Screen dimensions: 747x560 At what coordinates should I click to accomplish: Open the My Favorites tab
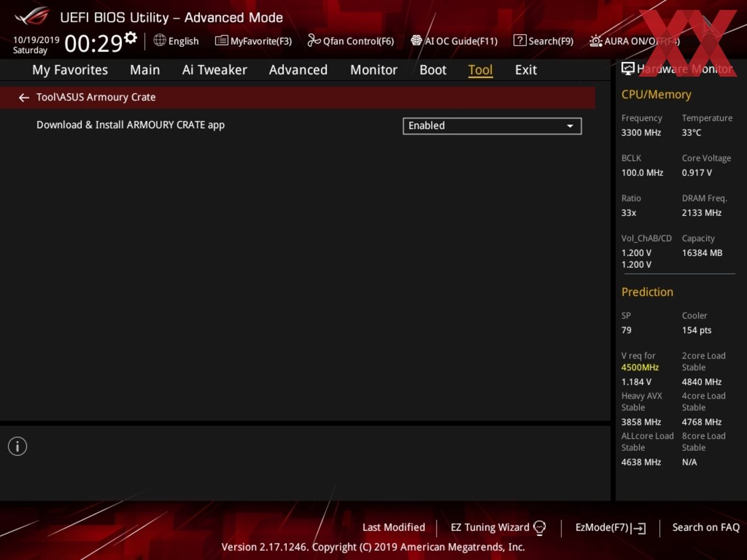tap(70, 70)
